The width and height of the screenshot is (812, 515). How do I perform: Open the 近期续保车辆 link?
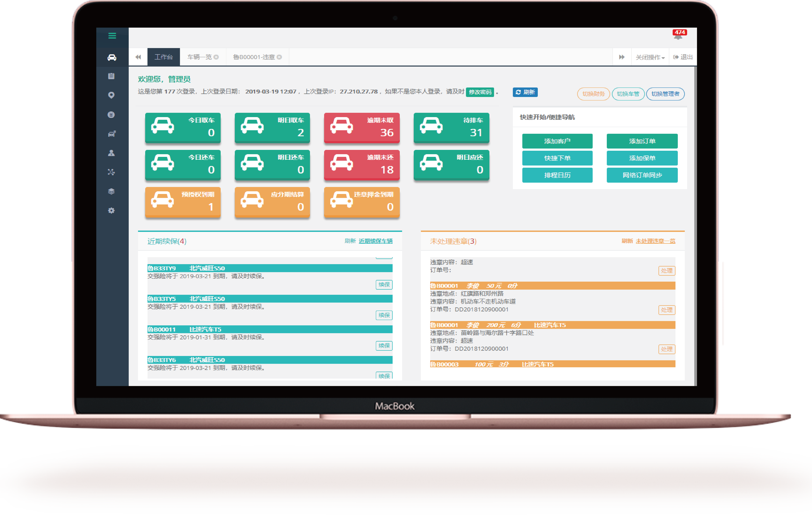[x=376, y=241]
